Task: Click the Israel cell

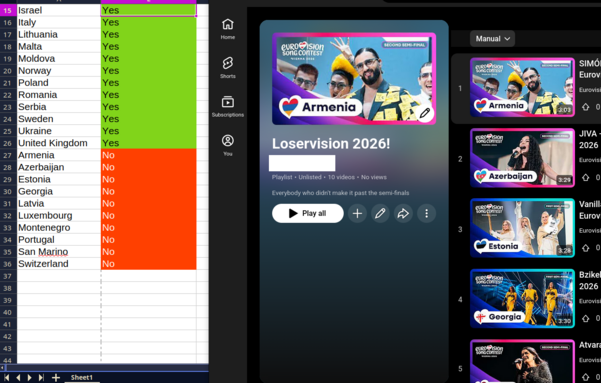Action: [59, 10]
